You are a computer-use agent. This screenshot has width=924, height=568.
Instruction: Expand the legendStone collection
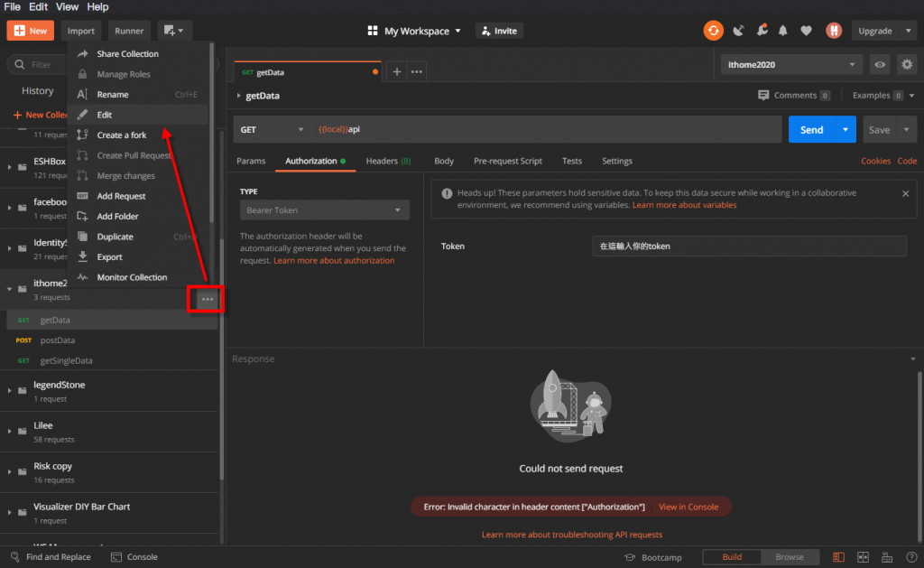point(9,390)
